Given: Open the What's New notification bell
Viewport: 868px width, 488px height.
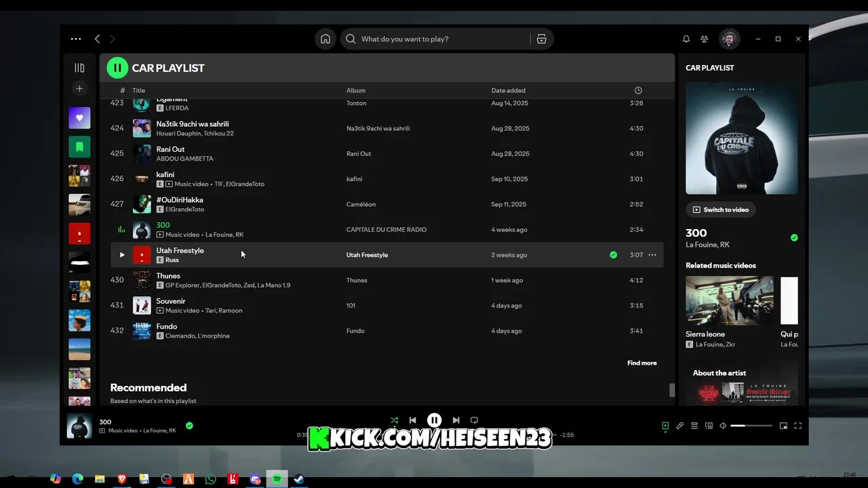Looking at the screenshot, I should [x=686, y=39].
